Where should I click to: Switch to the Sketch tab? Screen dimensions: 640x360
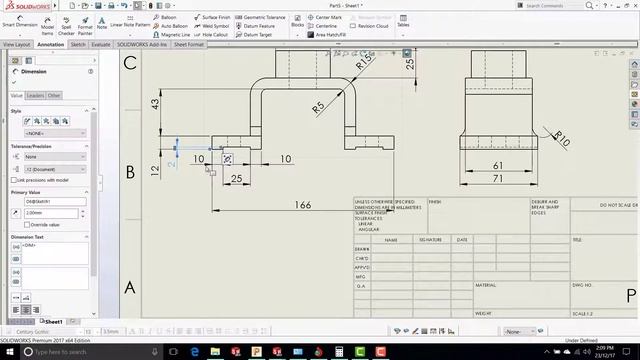click(x=78, y=44)
